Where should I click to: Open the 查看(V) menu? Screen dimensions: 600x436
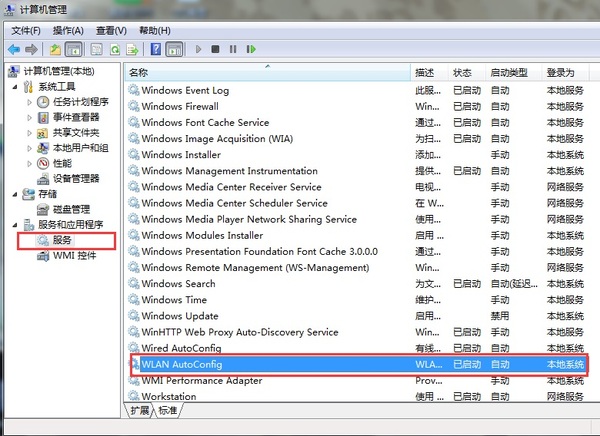pos(112,30)
